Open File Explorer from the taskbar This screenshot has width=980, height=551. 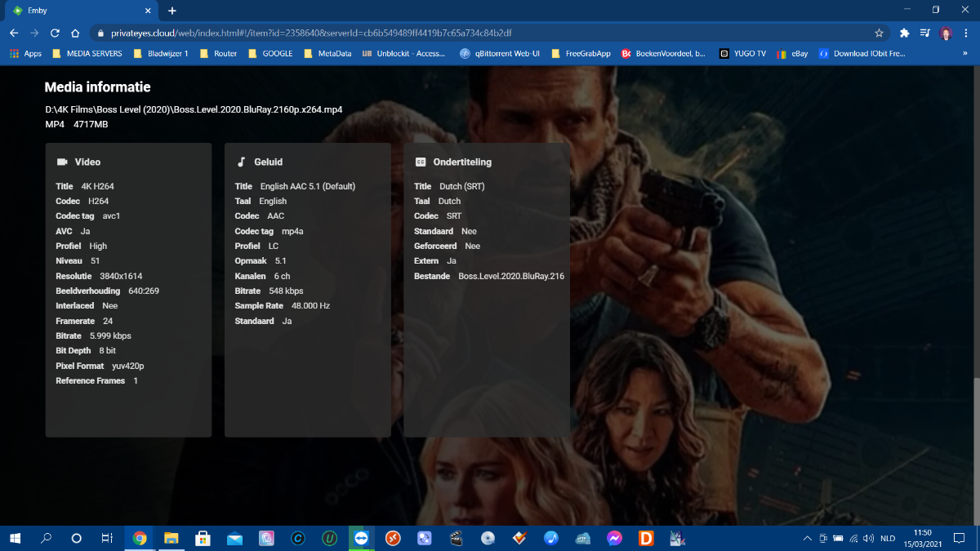click(171, 538)
